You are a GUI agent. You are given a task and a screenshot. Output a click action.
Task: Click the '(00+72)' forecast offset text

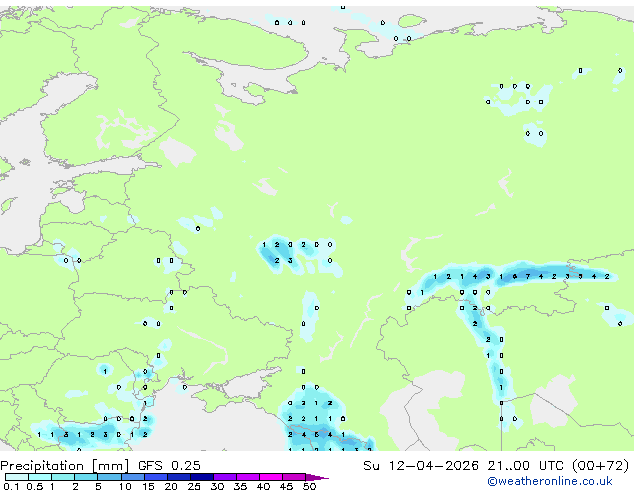[600, 466]
